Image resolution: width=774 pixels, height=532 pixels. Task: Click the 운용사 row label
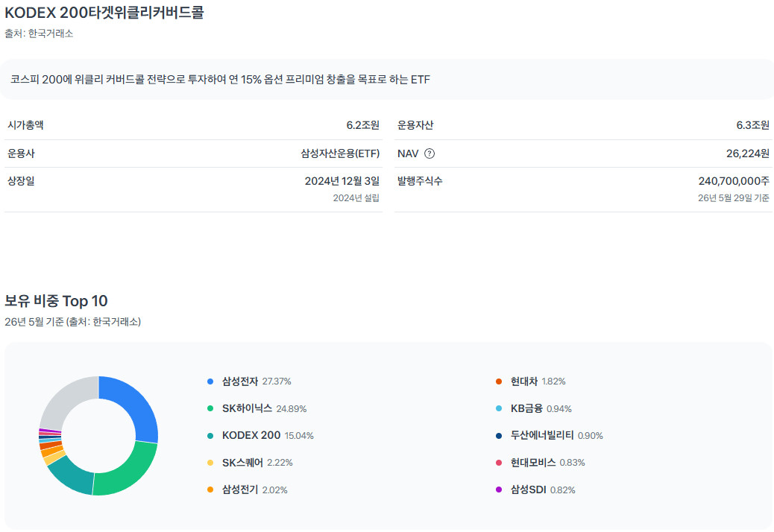click(21, 153)
